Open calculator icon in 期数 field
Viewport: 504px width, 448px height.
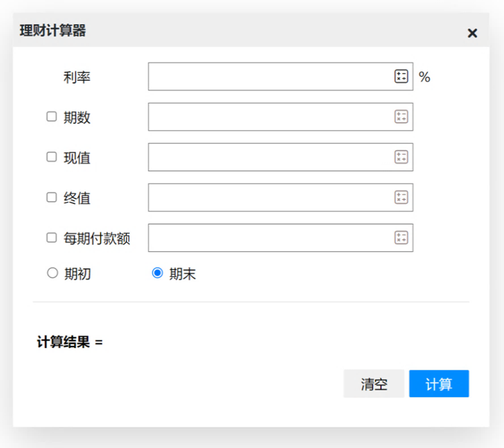pos(401,117)
